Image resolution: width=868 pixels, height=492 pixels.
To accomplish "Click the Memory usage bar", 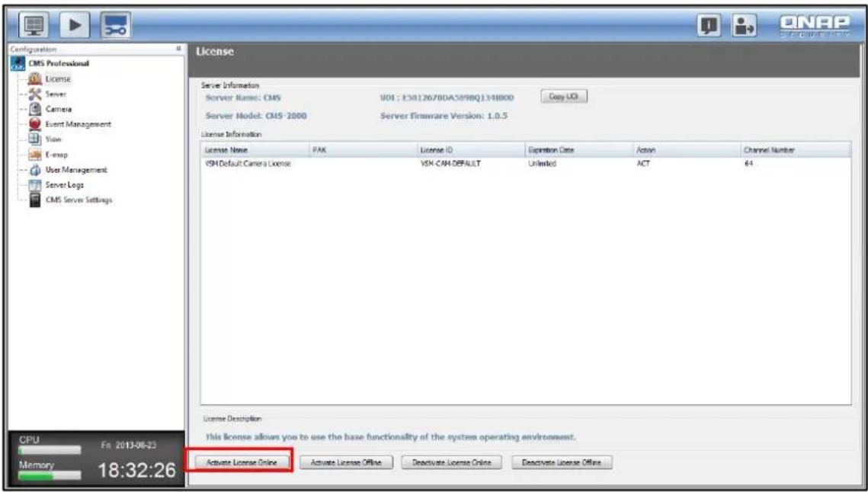I will pyautogui.click(x=50, y=475).
